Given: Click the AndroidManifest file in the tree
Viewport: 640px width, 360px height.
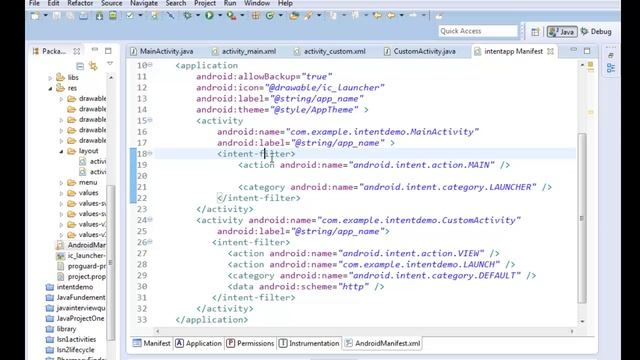Looking at the screenshot, I should (81, 245).
